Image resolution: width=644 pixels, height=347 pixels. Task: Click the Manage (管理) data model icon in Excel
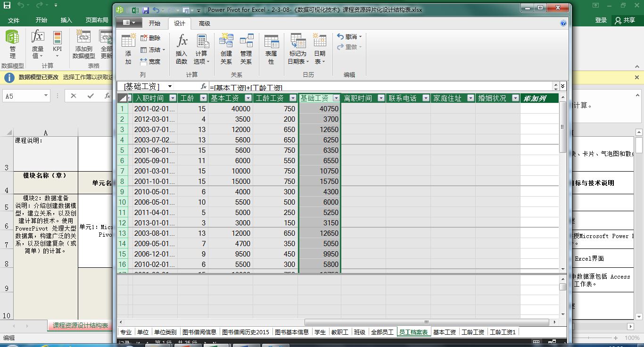pyautogui.click(x=12, y=44)
